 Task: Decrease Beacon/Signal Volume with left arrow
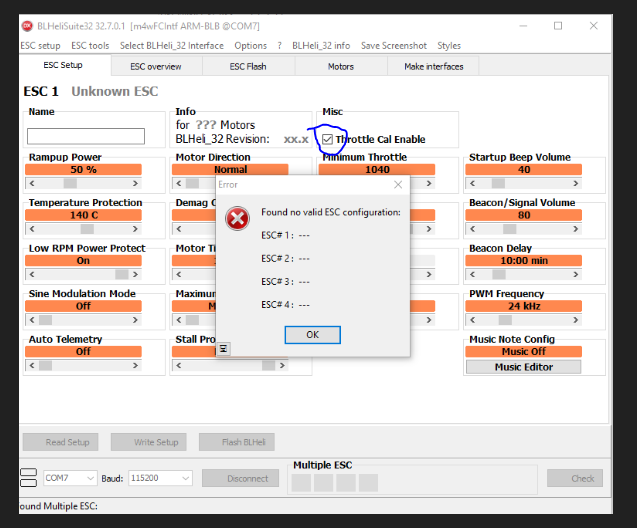pos(472,229)
